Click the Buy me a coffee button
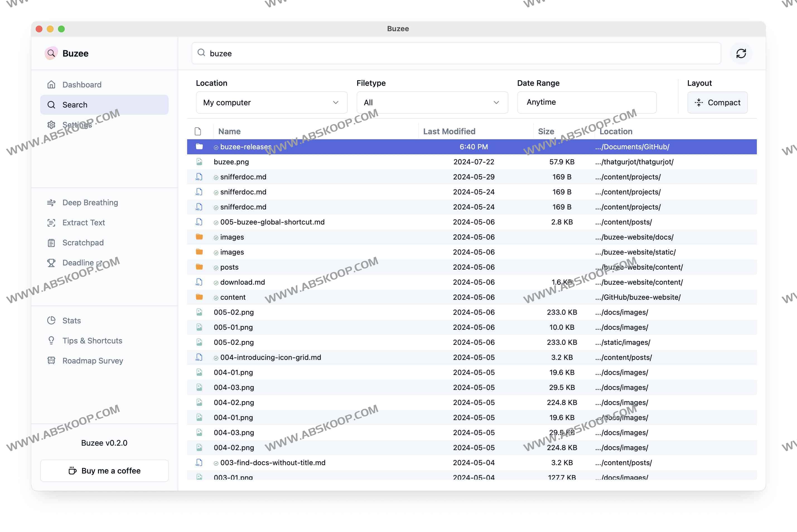The height and width of the screenshot is (532, 797). 104,471
